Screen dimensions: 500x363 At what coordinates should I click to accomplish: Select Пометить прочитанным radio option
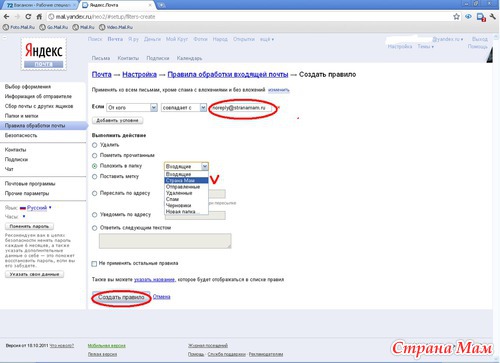point(95,155)
